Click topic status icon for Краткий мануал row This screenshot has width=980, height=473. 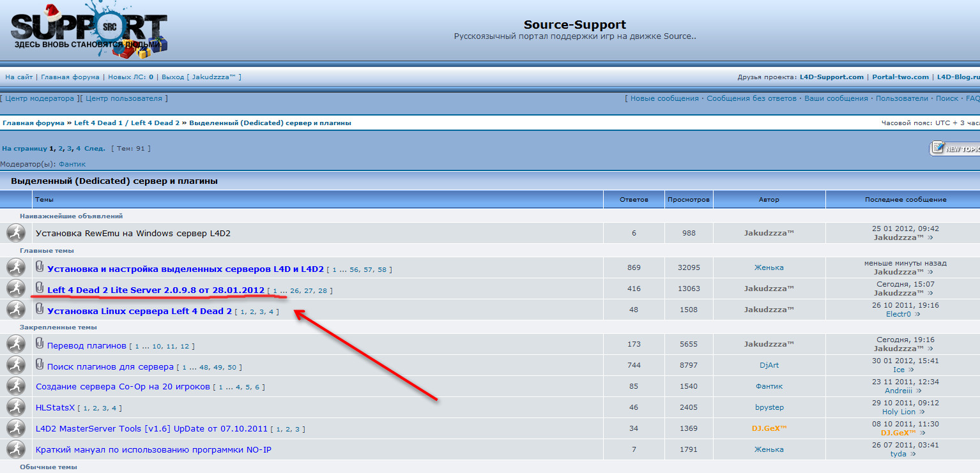point(16,449)
